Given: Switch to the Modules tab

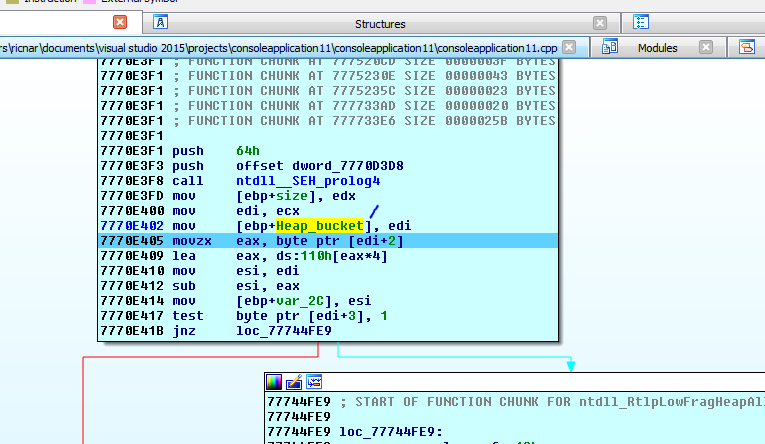Looking at the screenshot, I should 657,47.
